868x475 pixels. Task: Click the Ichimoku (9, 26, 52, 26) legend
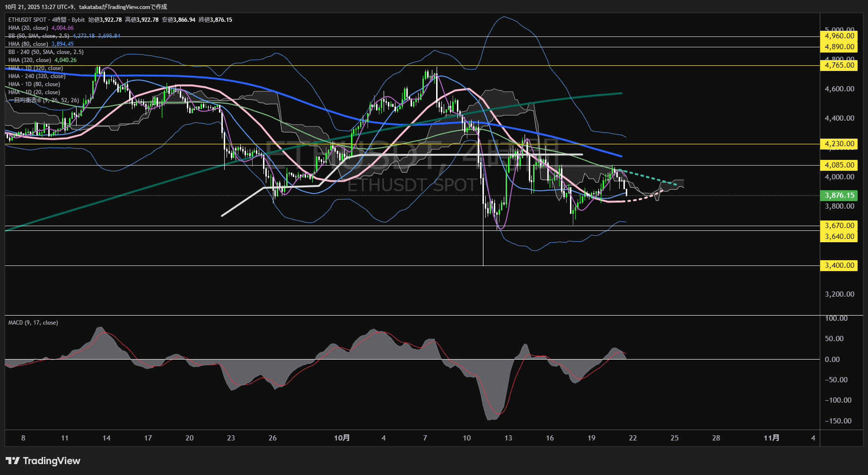click(44, 100)
